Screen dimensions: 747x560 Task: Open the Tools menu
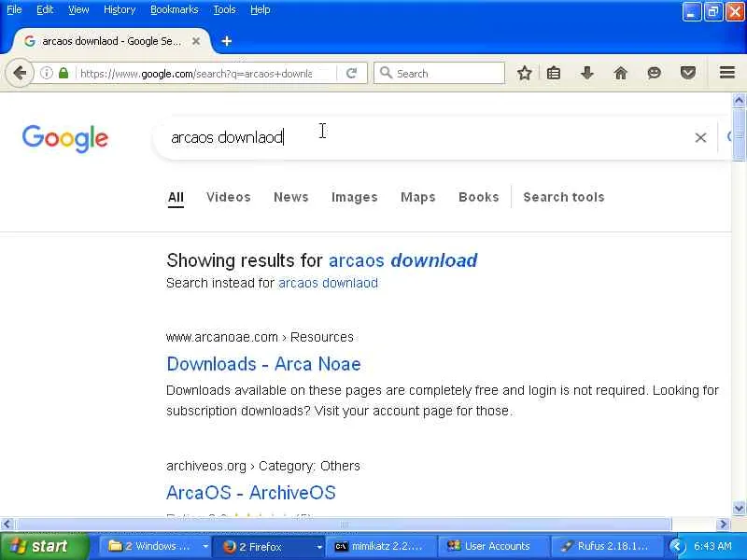[x=224, y=9]
